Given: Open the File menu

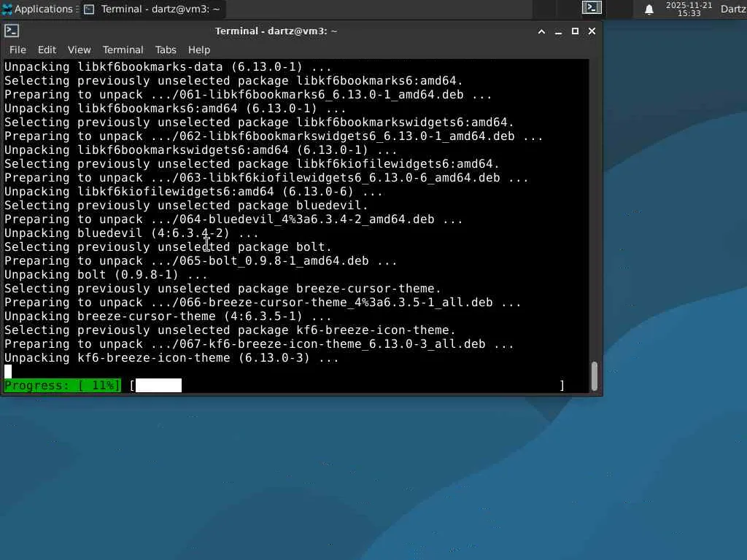Looking at the screenshot, I should coord(18,50).
